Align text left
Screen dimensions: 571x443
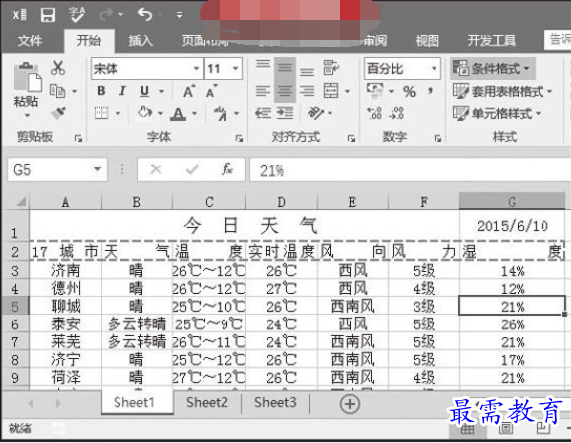(x=263, y=91)
